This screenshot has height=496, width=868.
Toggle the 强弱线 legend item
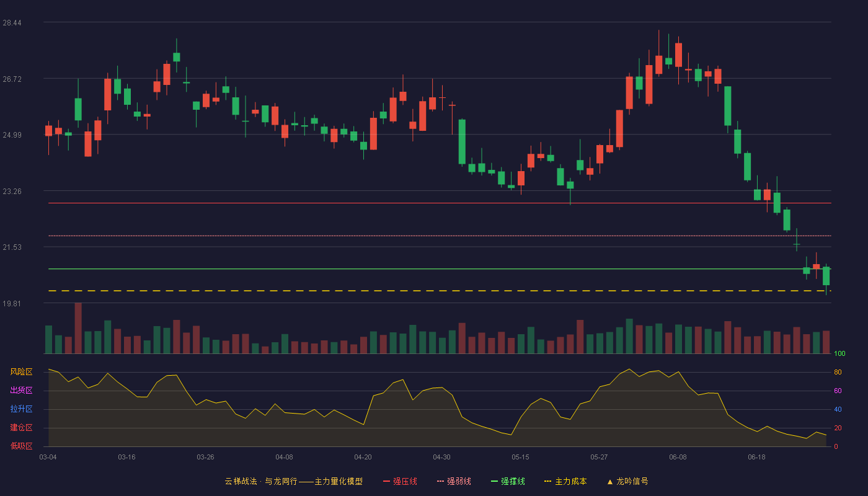(x=454, y=481)
